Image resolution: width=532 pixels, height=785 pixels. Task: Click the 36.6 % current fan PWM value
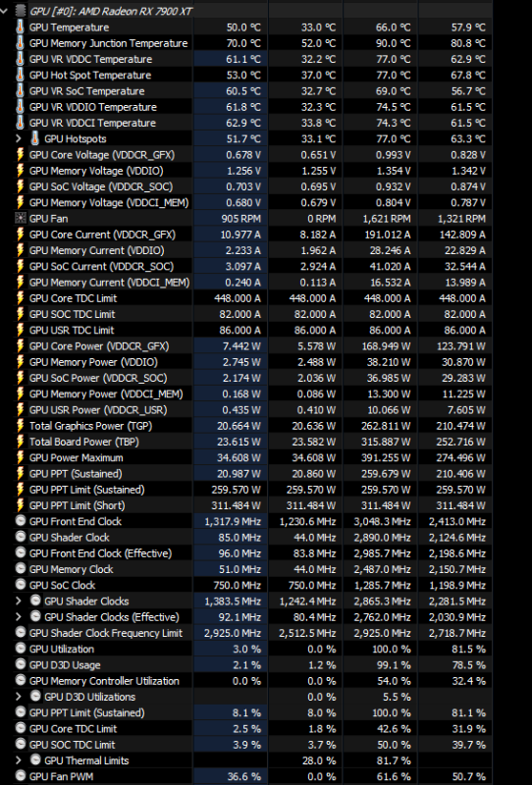244,777
